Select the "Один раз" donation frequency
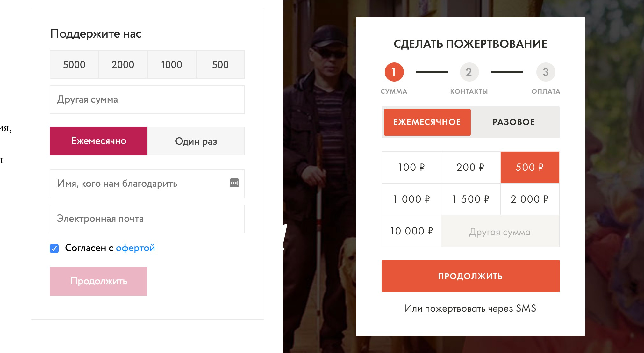The image size is (644, 353). pyautogui.click(x=196, y=141)
